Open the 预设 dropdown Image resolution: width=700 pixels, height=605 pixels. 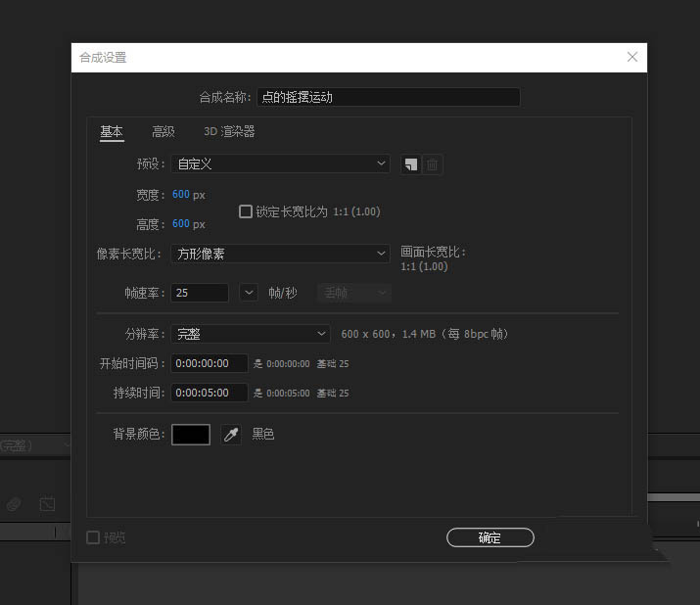pyautogui.click(x=280, y=164)
